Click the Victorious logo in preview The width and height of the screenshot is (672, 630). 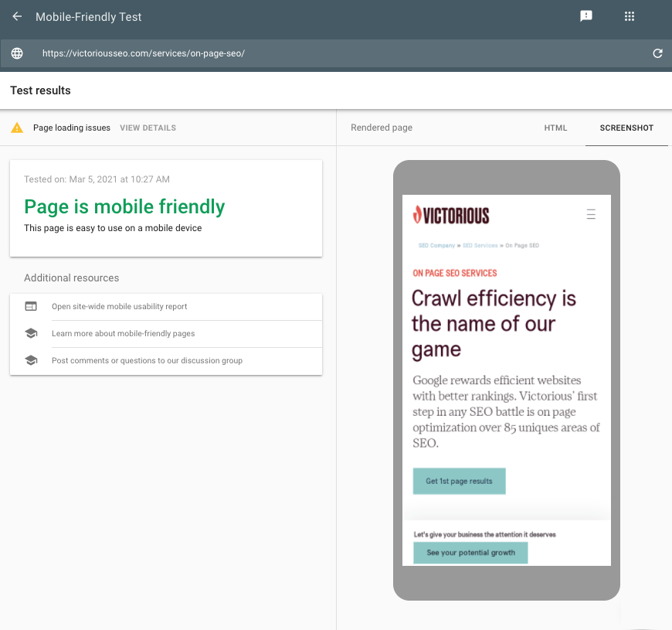451,215
